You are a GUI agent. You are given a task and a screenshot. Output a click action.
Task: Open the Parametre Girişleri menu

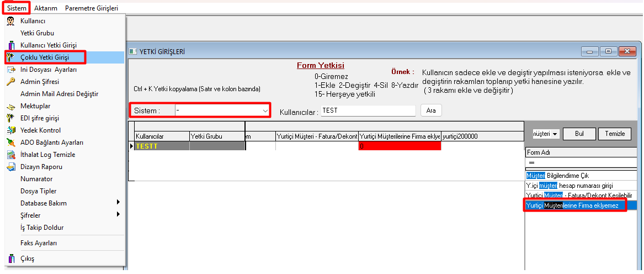point(91,8)
